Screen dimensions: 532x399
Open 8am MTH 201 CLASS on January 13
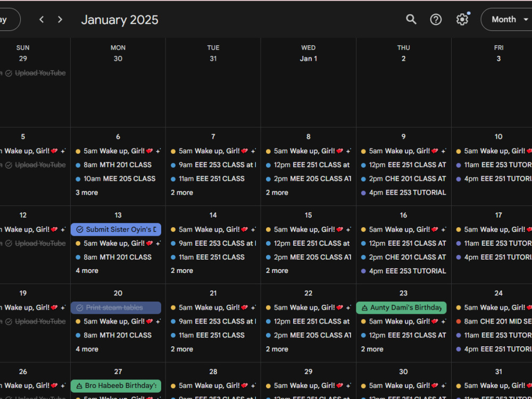115,257
